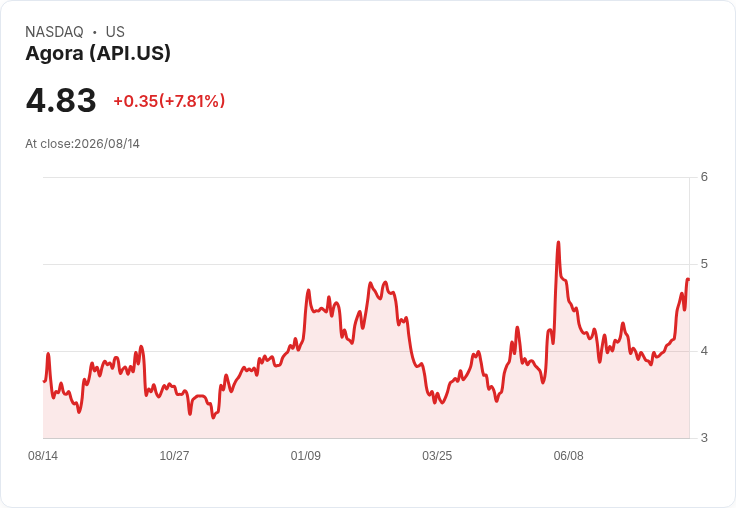Select the 10/27 date on the x-axis
This screenshot has height=508, width=736.
174,456
